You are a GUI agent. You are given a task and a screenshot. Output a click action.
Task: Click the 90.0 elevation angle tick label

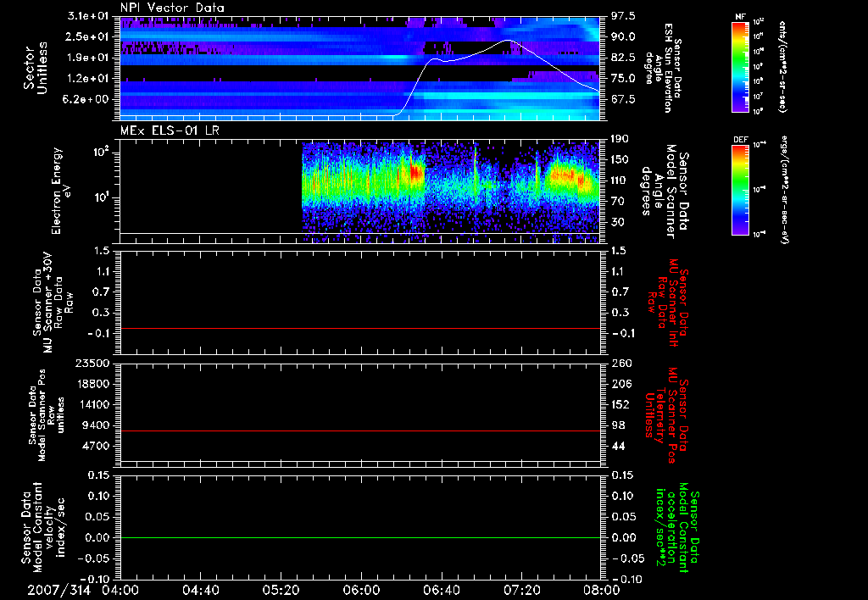point(623,36)
